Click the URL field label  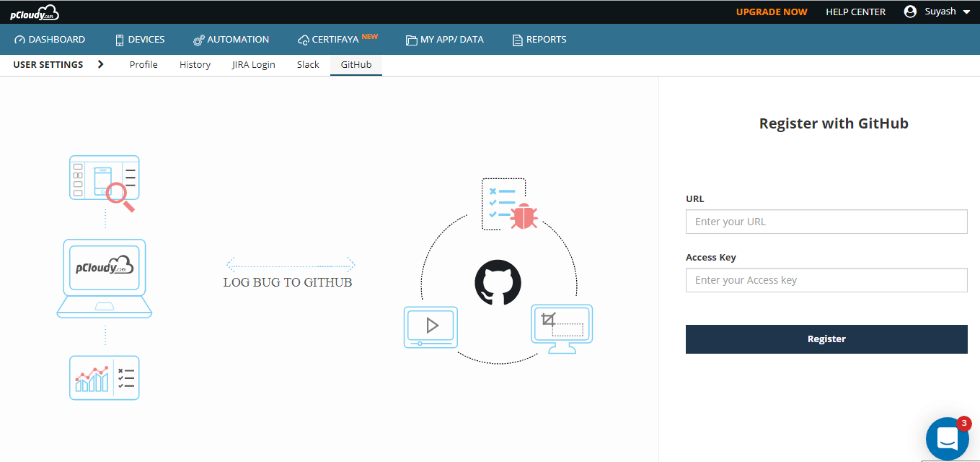pyautogui.click(x=695, y=199)
